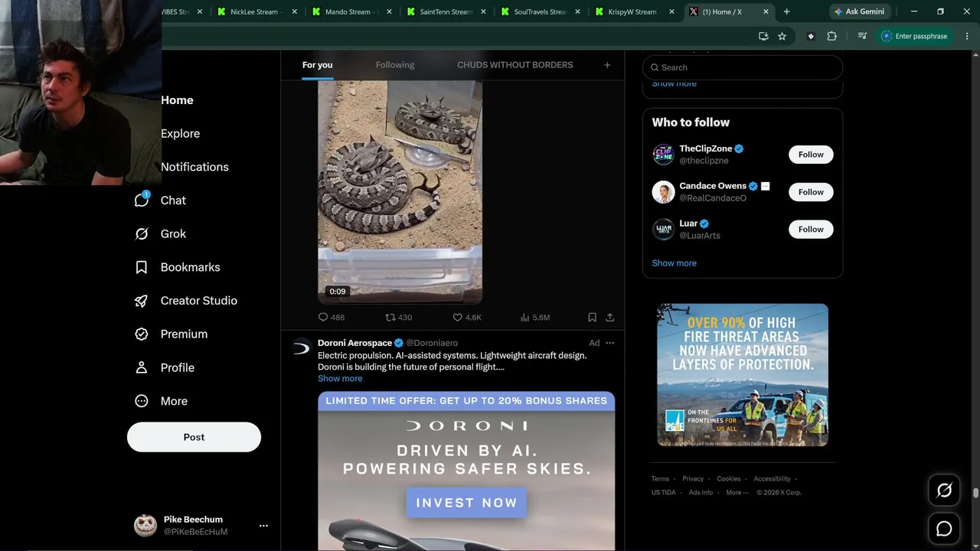Play the snake video thumbnail
Image resolution: width=980 pixels, height=551 pixels.
click(400, 191)
